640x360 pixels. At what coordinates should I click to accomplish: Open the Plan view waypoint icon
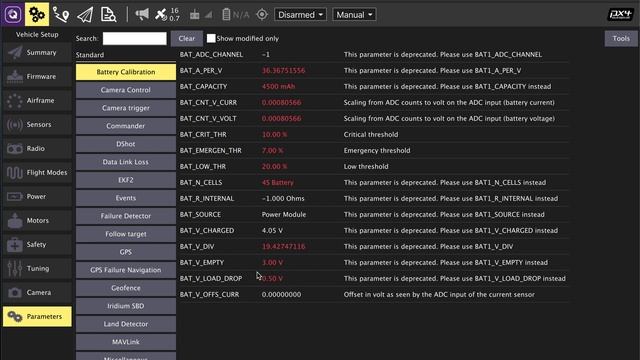(61, 15)
